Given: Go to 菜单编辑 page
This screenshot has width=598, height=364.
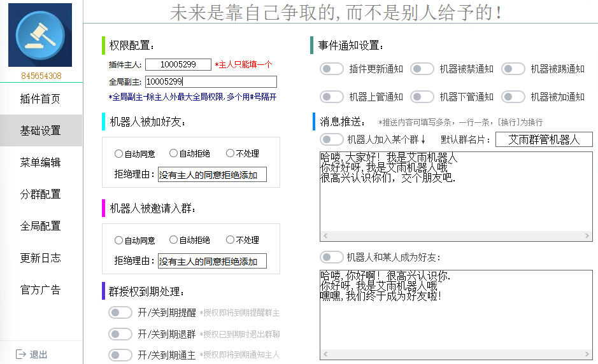Looking at the screenshot, I should (x=40, y=162).
